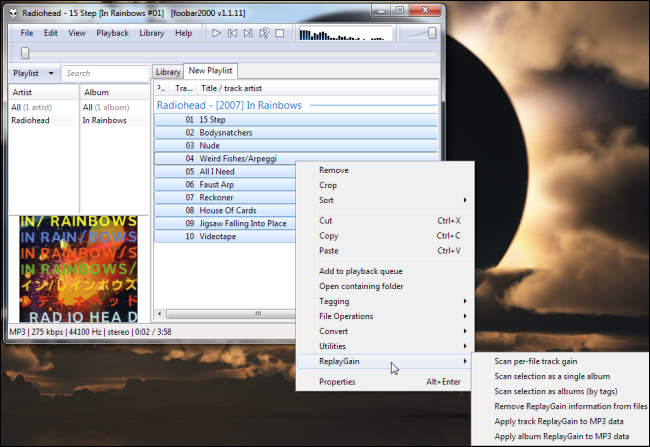The width and height of the screenshot is (650, 447).
Task: Select track 03 Nude
Action: 296,146
